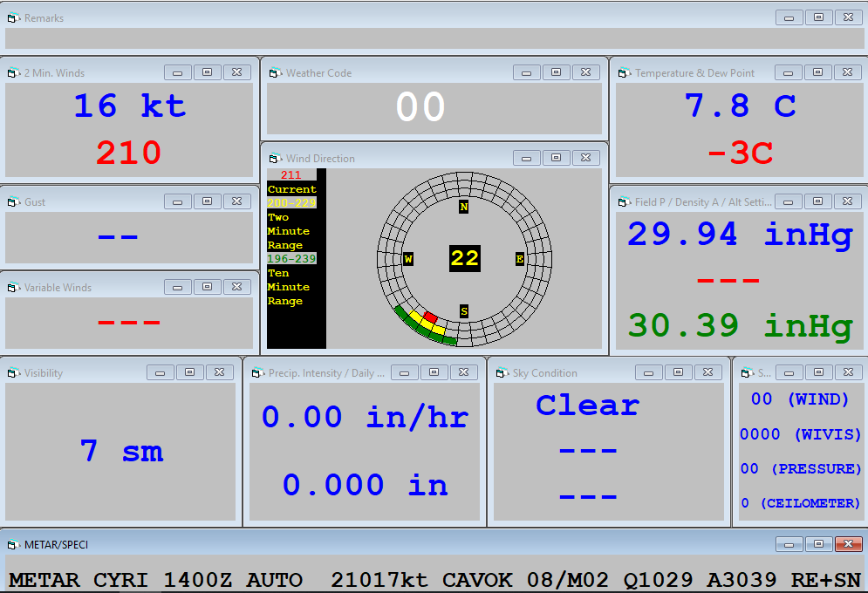The width and height of the screenshot is (868, 593).
Task: Click the Variable Winds window icon
Action: tap(14, 287)
